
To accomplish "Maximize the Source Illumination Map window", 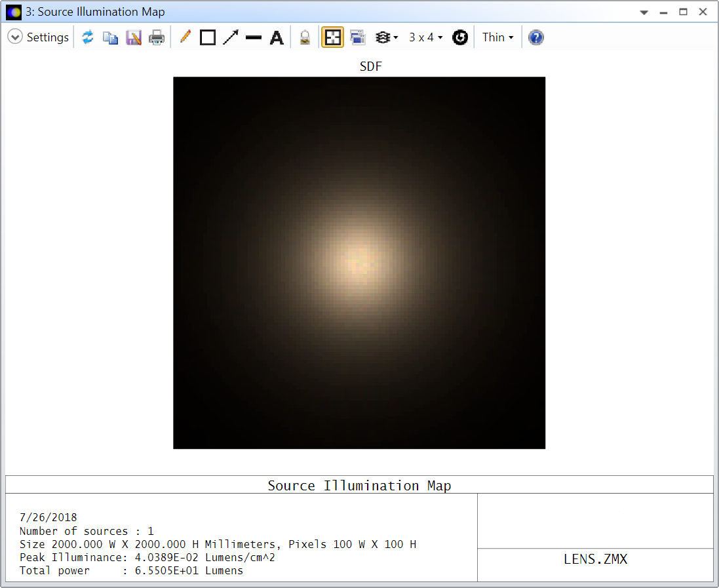I will 683,12.
